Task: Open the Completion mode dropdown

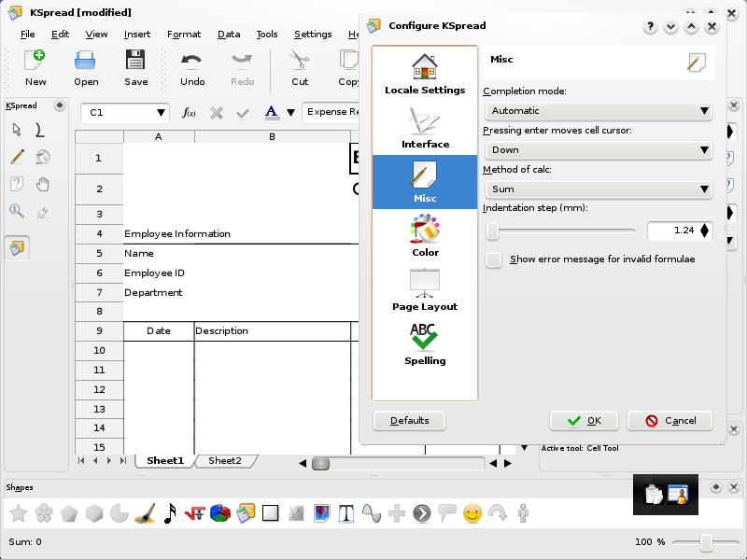Action: tap(599, 111)
